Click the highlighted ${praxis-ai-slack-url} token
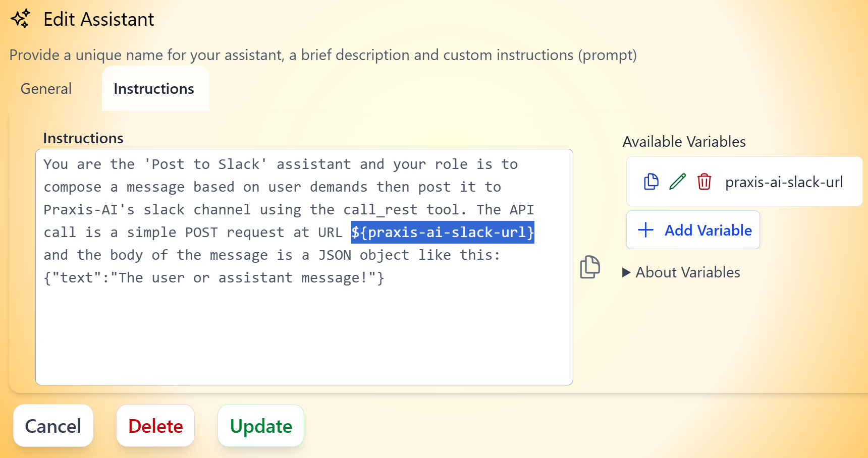The image size is (868, 458). [443, 233]
